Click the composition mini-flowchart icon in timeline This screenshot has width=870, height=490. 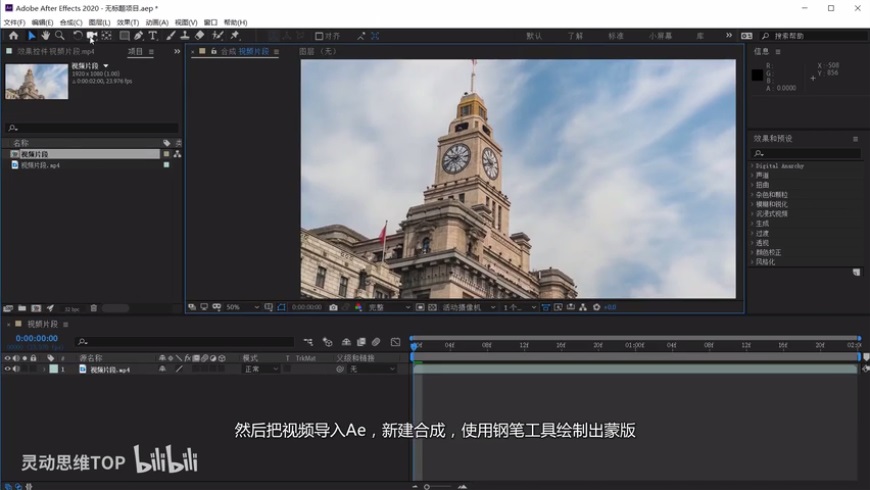pos(308,342)
